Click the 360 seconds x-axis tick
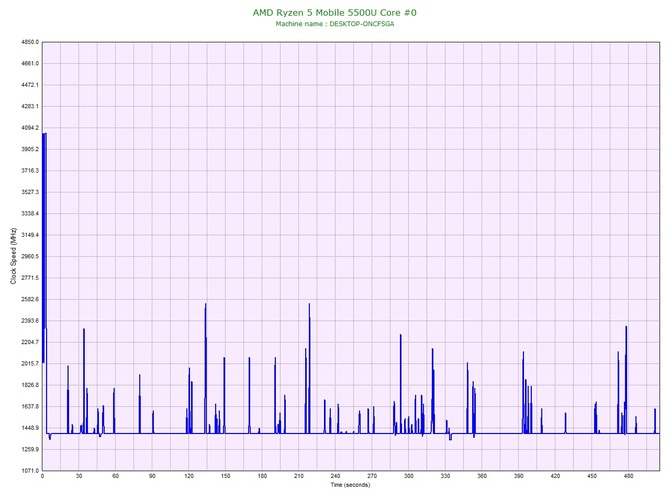This screenshot has width=670, height=502. coord(482,476)
